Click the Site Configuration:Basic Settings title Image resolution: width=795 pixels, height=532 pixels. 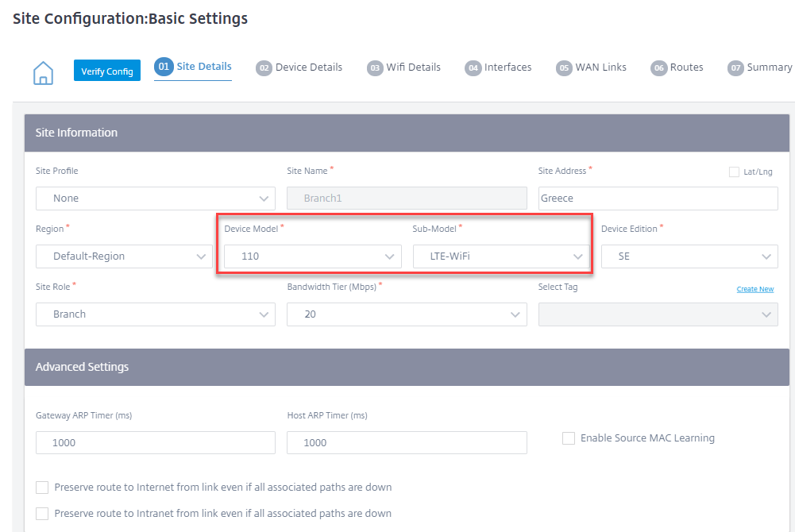pos(130,19)
